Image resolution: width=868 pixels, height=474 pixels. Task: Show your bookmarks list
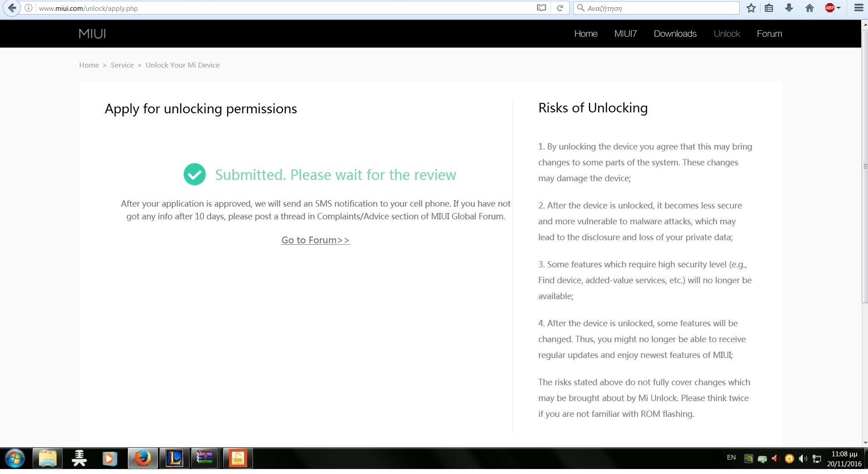(x=769, y=8)
